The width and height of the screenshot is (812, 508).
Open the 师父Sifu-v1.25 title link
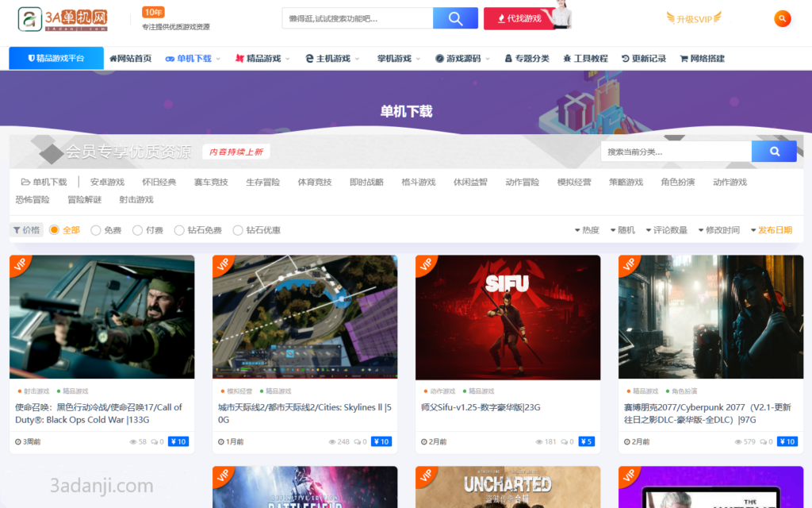coord(481,407)
